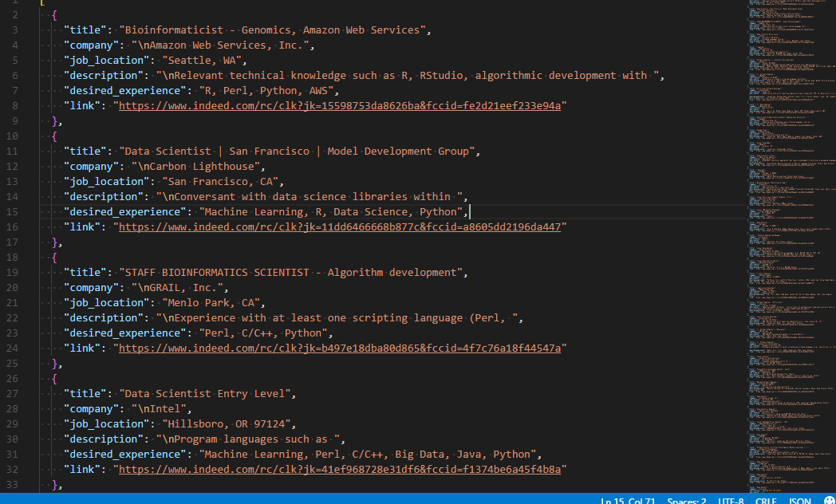Click the description "\nExperience with at least one scripting language"
The height and width of the screenshot is (504, 836).
click(337, 318)
